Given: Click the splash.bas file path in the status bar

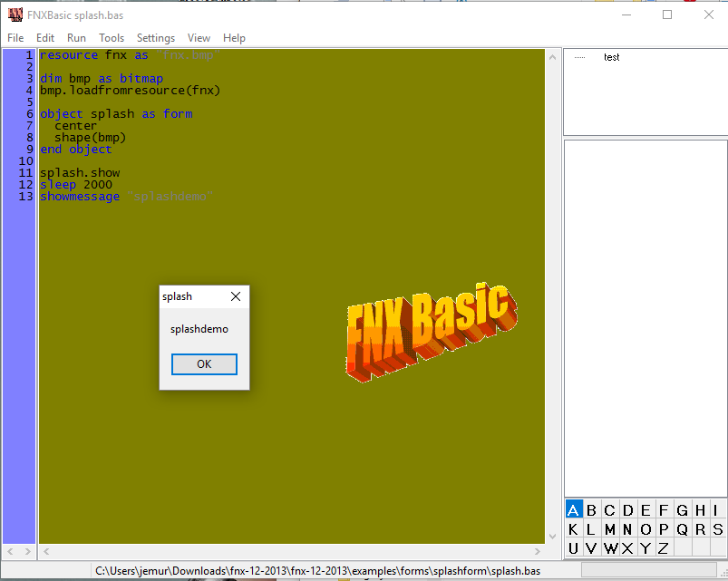Looking at the screenshot, I should pyautogui.click(x=318, y=570).
